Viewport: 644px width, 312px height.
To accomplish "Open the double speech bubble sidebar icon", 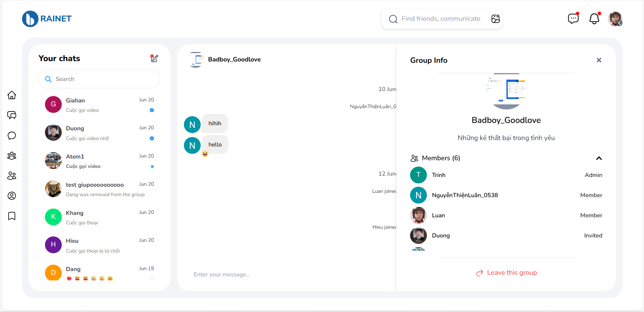I will pyautogui.click(x=12, y=115).
